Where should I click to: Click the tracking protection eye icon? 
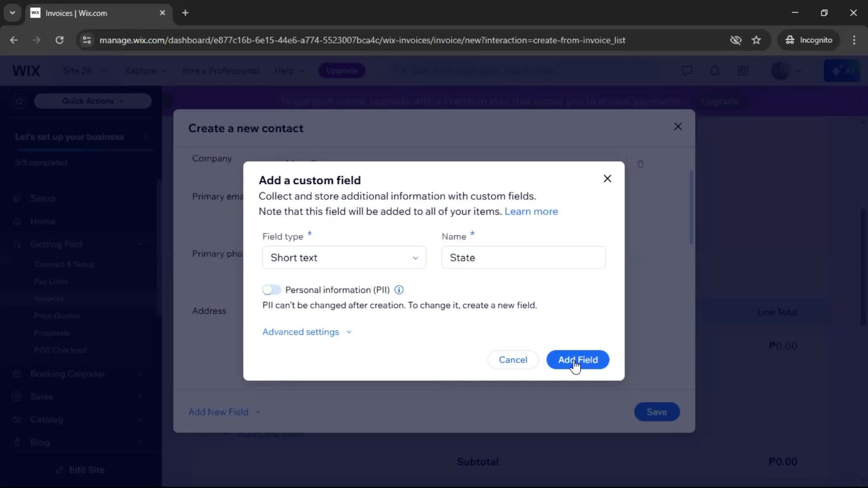pyautogui.click(x=736, y=40)
